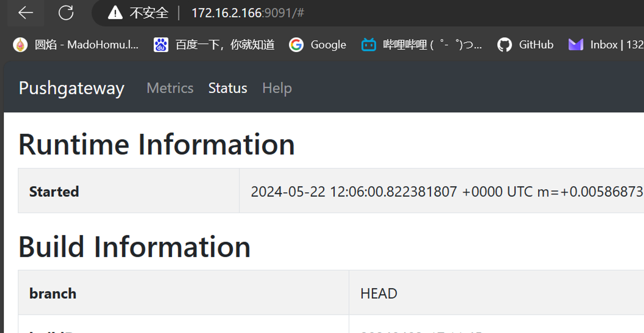Click the Runtime Information heading
The image size is (644, 333).
156,144
